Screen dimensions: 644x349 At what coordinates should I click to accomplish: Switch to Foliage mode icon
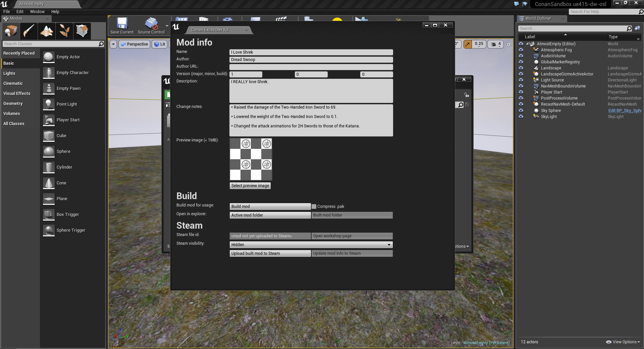coord(64,31)
